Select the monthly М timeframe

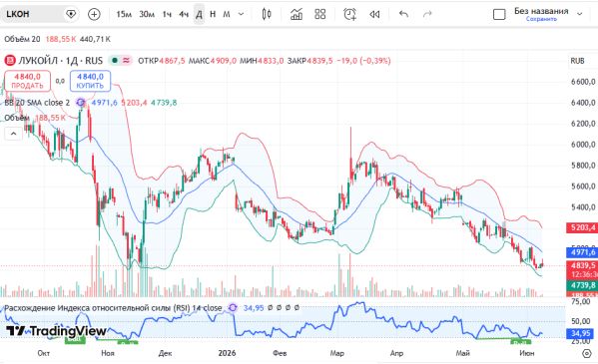[x=227, y=14]
